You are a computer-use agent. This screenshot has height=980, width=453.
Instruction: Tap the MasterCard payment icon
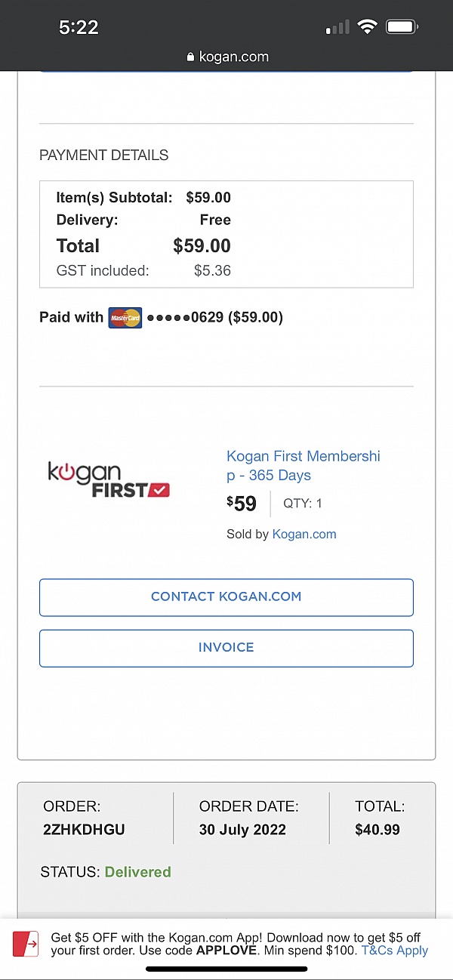click(x=125, y=318)
